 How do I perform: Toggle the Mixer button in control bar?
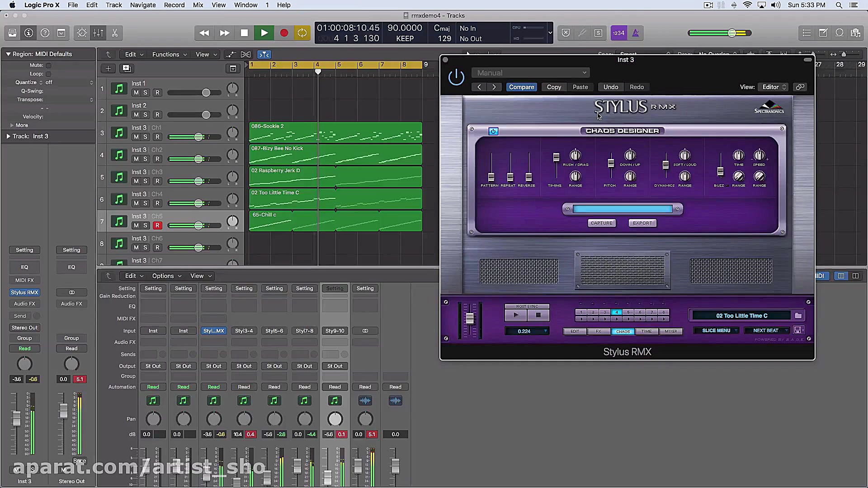click(98, 33)
